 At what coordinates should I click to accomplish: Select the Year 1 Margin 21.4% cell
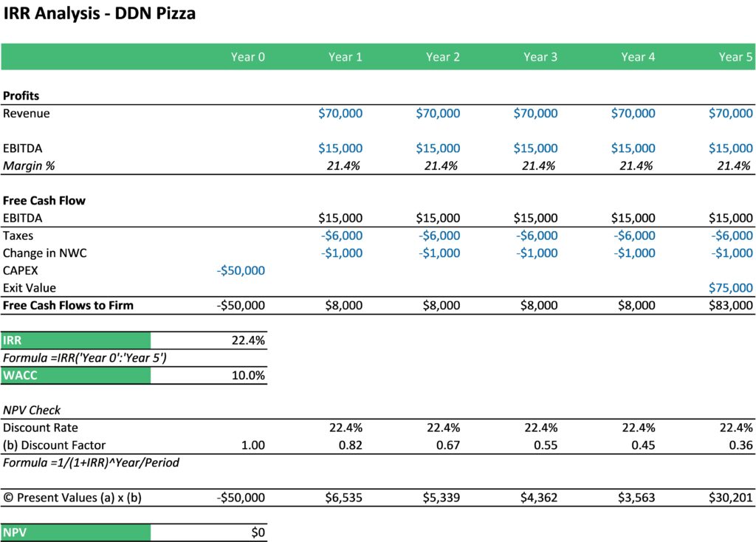pos(343,166)
